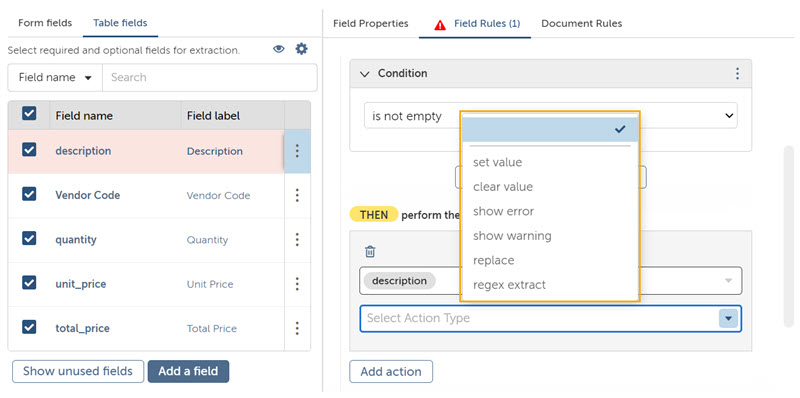Viewport: 800px width, 398px height.
Task: Switch to the Table fields tab
Action: coord(120,23)
